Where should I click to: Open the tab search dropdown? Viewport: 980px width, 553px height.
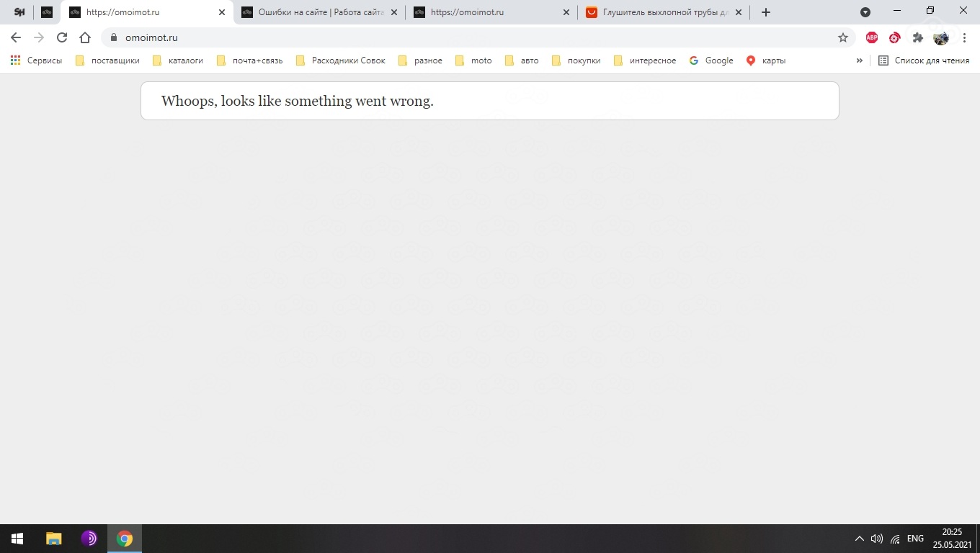(x=865, y=12)
